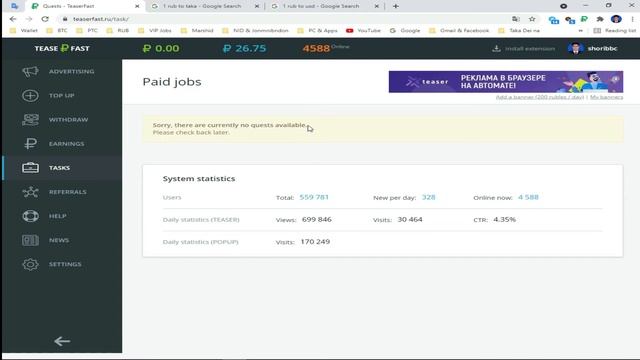Open the Referrals menu item

coord(68,192)
